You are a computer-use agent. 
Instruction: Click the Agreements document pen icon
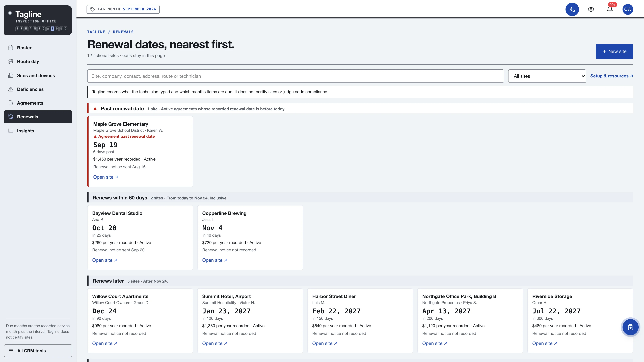click(11, 103)
